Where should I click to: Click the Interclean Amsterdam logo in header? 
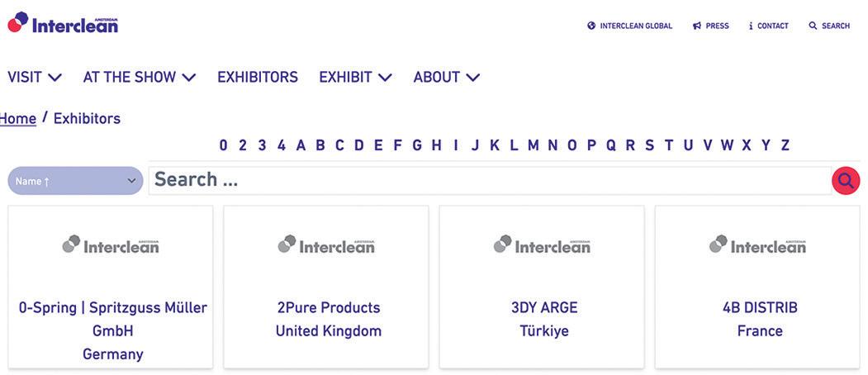coord(63,23)
